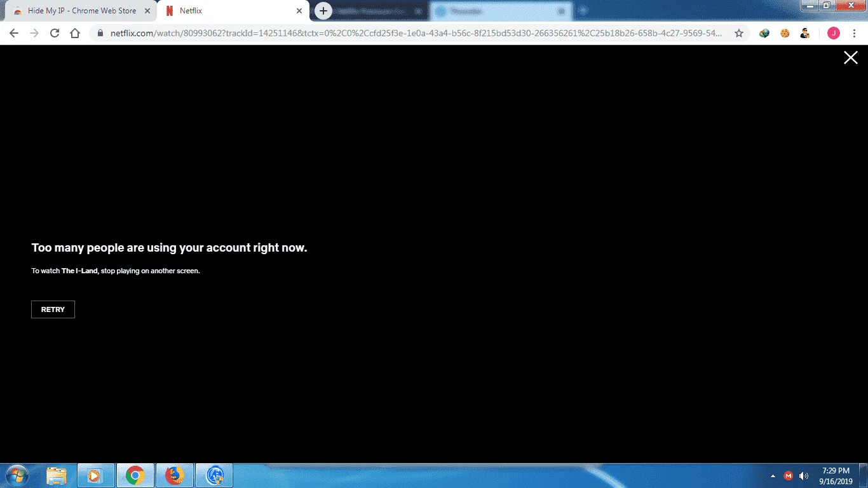Image resolution: width=868 pixels, height=488 pixels.
Task: Open the cookie extension icon
Action: tap(785, 33)
